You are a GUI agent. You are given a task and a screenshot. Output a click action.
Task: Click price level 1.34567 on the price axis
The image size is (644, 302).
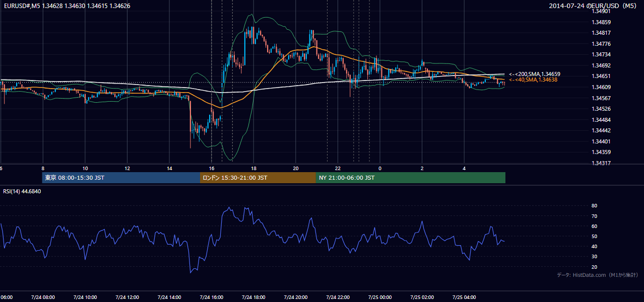602,98
